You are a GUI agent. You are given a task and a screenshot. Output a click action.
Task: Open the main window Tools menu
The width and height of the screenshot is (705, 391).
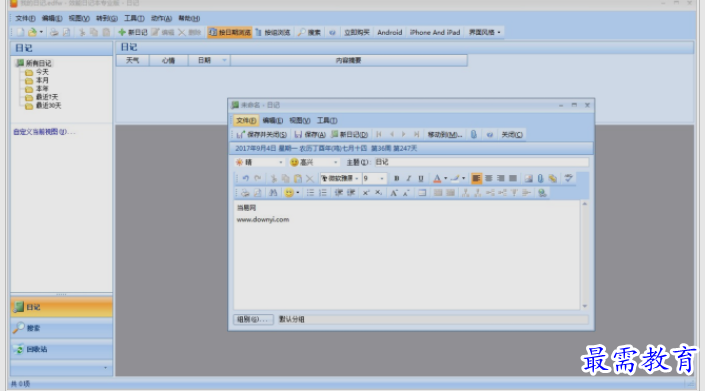[x=134, y=18]
